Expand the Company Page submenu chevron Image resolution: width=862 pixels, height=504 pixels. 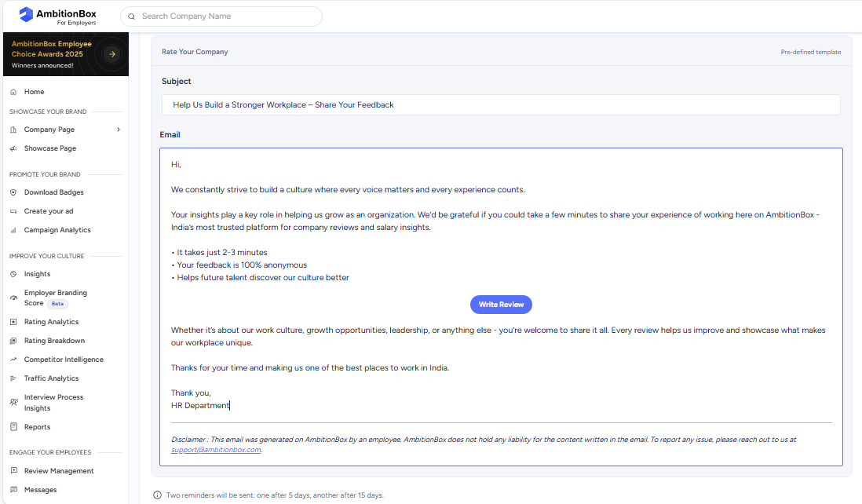[119, 130]
